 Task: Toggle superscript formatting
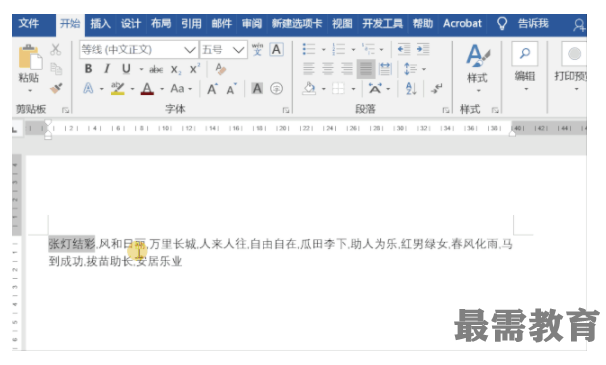pyautogui.click(x=194, y=69)
